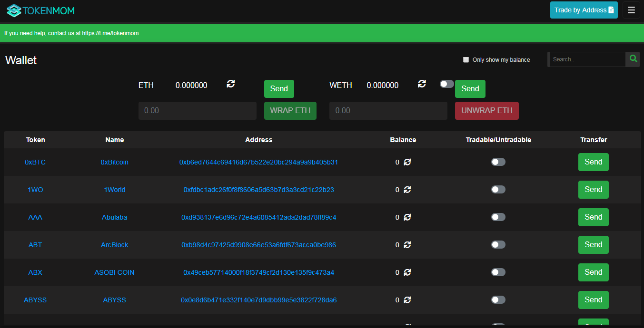The height and width of the screenshot is (328, 644).
Task: Open the ABYSS token symbol link
Action: click(35, 300)
